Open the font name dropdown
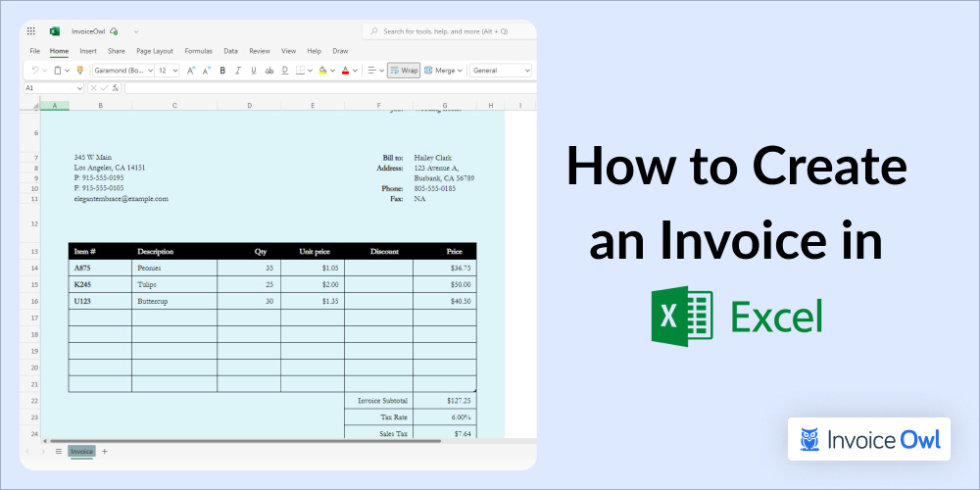Screen dimensions: 980x490 [x=122, y=71]
